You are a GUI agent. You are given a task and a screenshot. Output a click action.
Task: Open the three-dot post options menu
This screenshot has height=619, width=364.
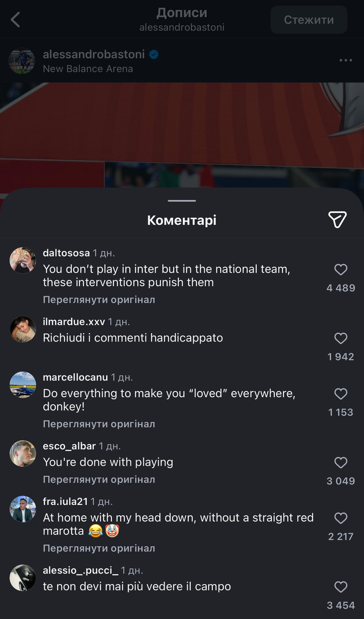coord(345,60)
